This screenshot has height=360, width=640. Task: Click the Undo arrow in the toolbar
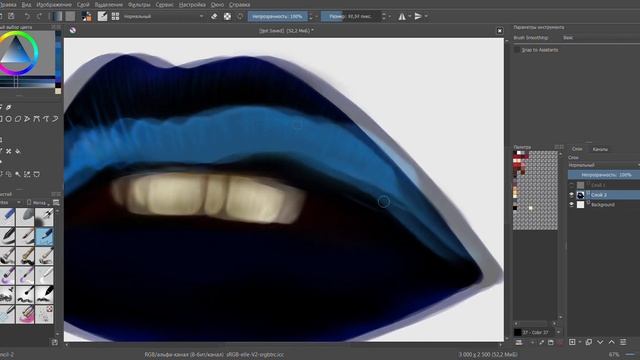point(27,16)
